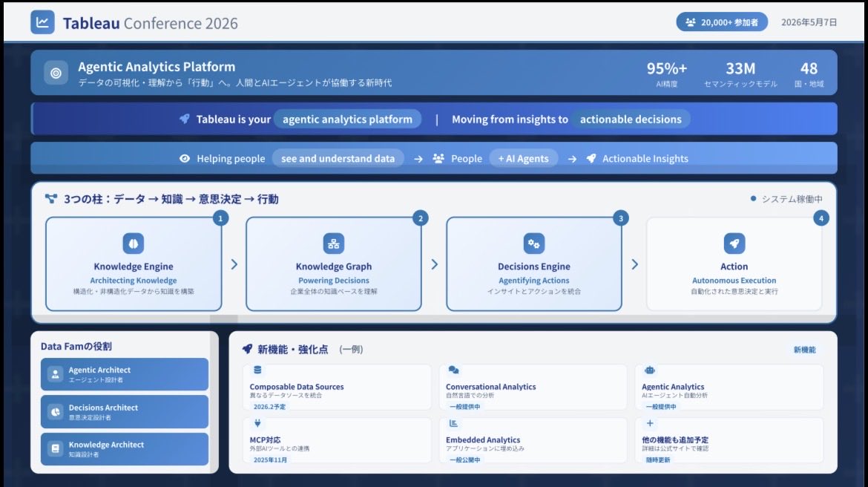Viewport: 868px width, 487px height.
Task: Click the Knowledge Engine brain icon
Action: [x=134, y=244]
